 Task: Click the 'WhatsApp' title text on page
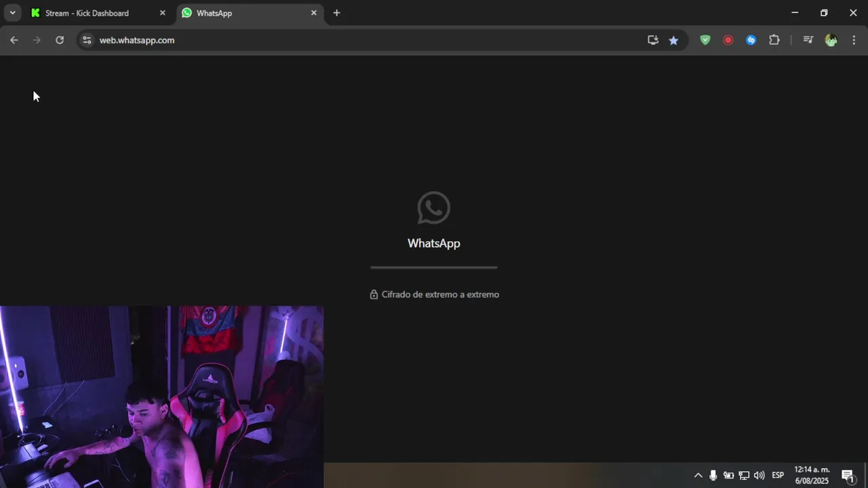click(434, 243)
